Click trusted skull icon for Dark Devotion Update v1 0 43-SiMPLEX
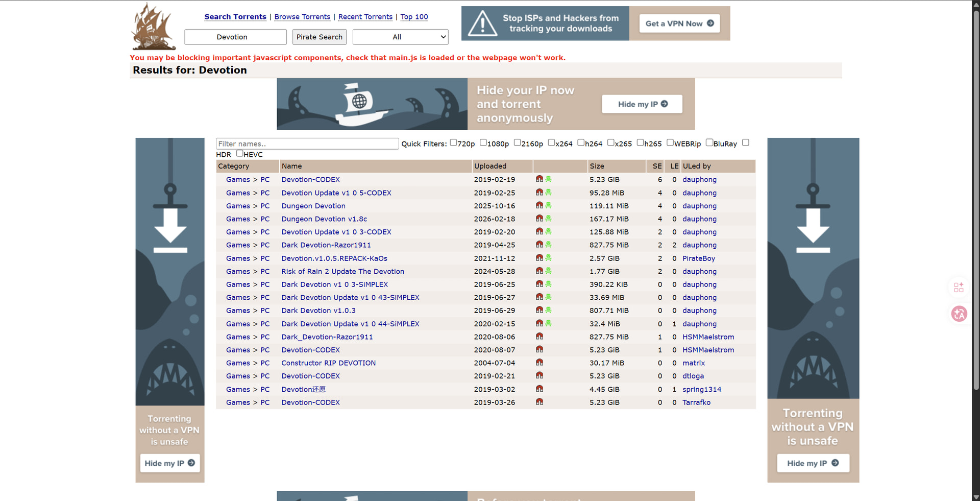Viewport: 980px width, 501px height. point(549,297)
